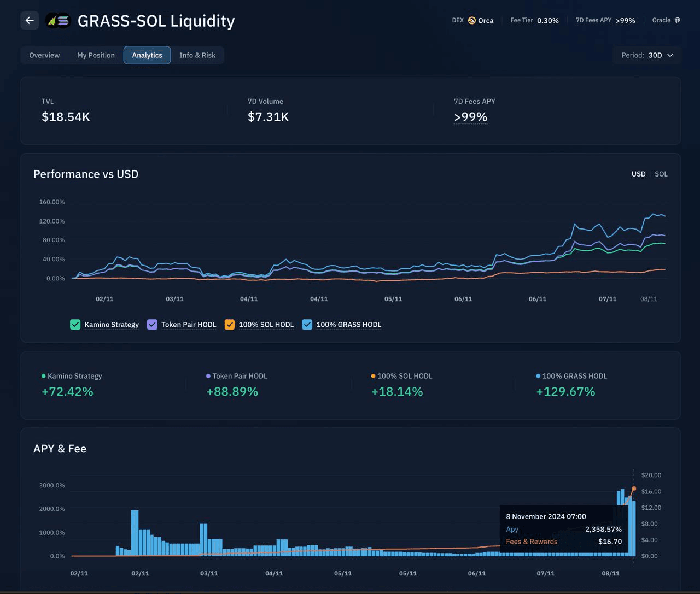
Task: Switch performance chart to SOL
Action: (x=661, y=174)
